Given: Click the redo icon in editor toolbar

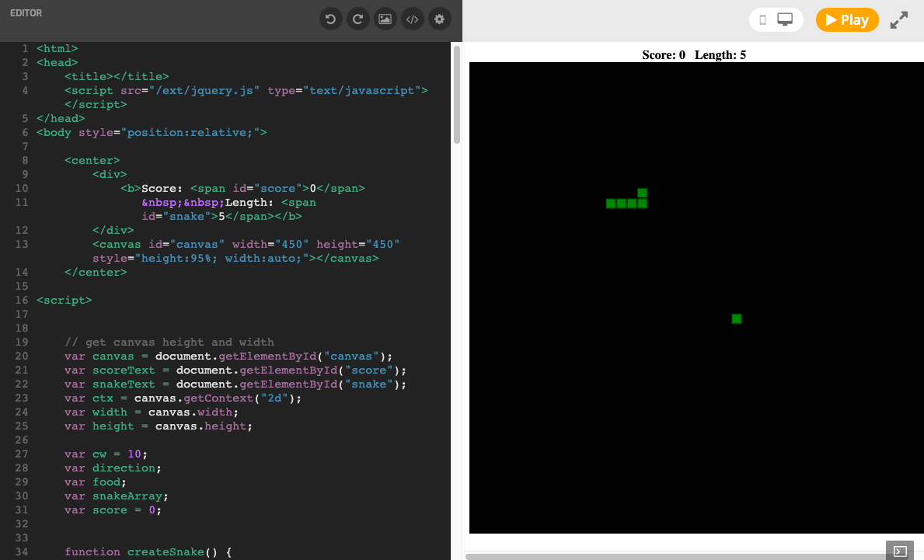Looking at the screenshot, I should coord(357,19).
